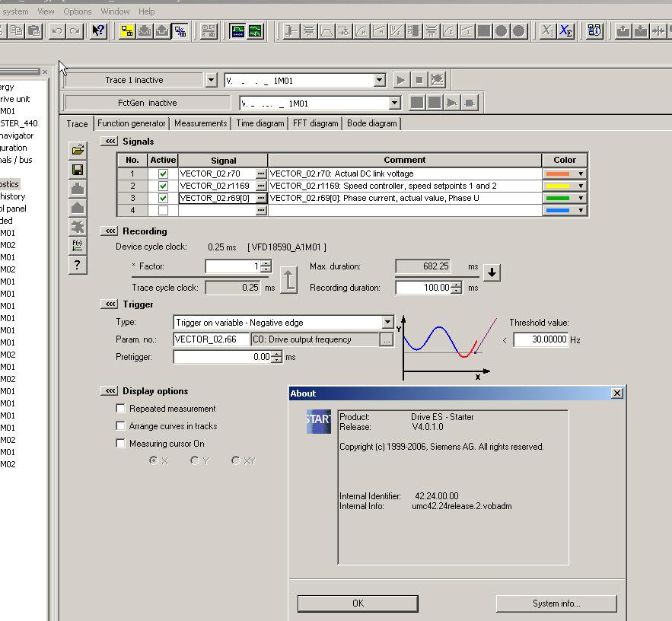Switch to FFT diagram tab
672x621 pixels.
pos(315,123)
